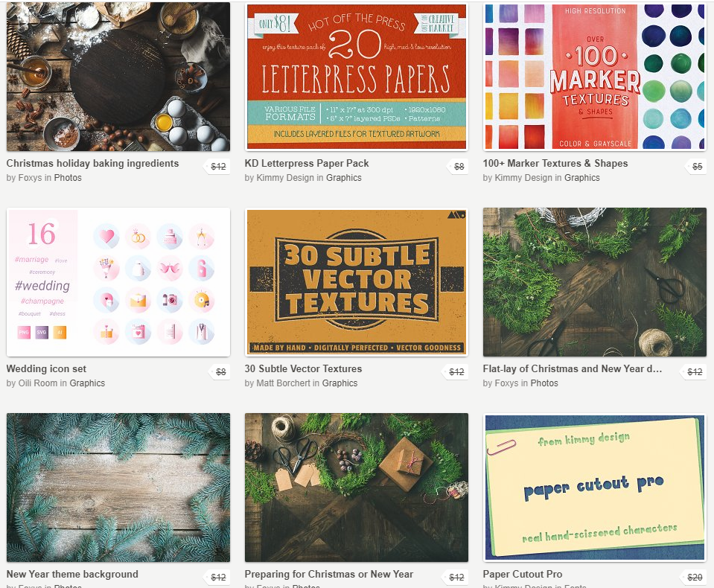
Task: Open the Oili Room author link
Action: click(38, 383)
